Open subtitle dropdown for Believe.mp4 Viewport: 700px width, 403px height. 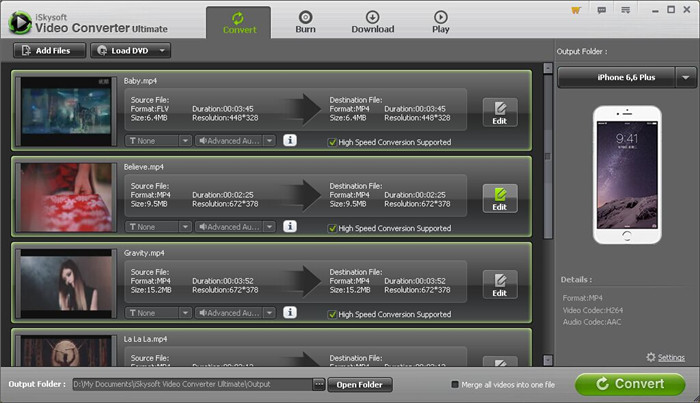(158, 227)
